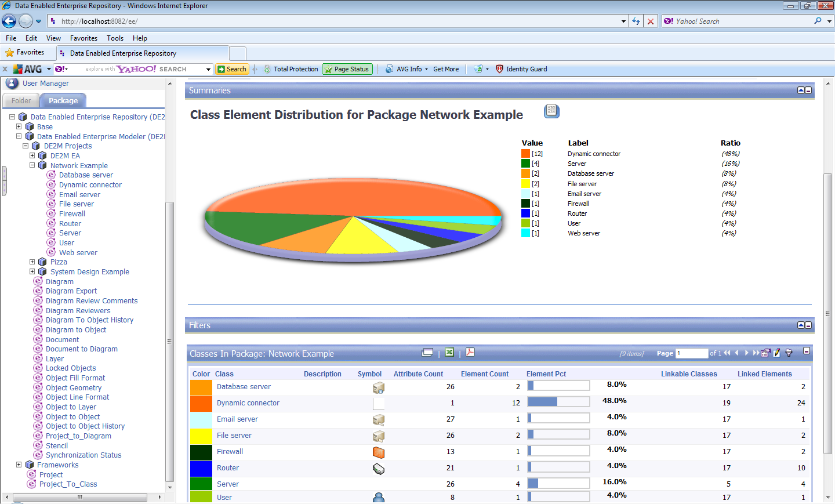Expand the System Design Example node
This screenshot has width=835, height=504.
tap(32, 271)
